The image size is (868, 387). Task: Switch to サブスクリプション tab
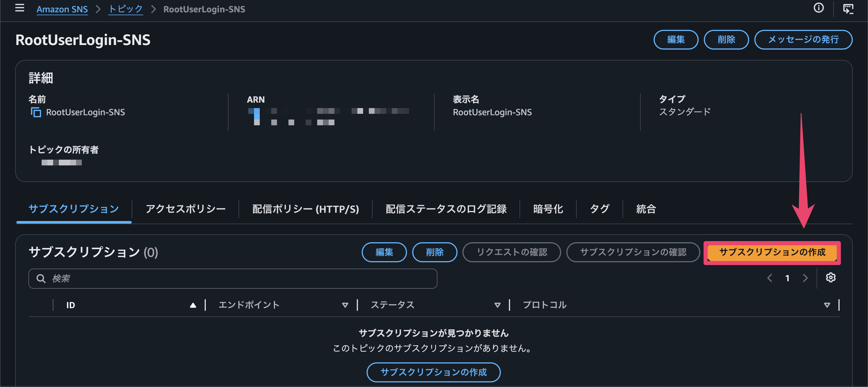click(x=74, y=209)
